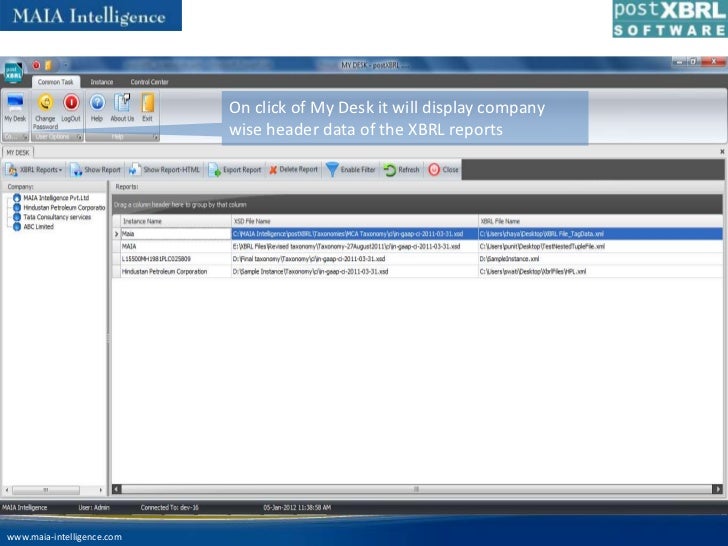The height and width of the screenshot is (546, 728).
Task: Click the 05-Jan-2012 timestamp in status bar
Action: 297,507
